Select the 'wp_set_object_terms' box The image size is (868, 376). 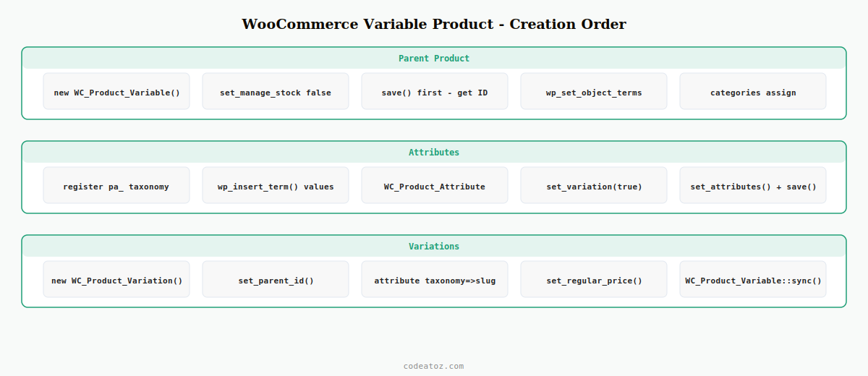(594, 91)
